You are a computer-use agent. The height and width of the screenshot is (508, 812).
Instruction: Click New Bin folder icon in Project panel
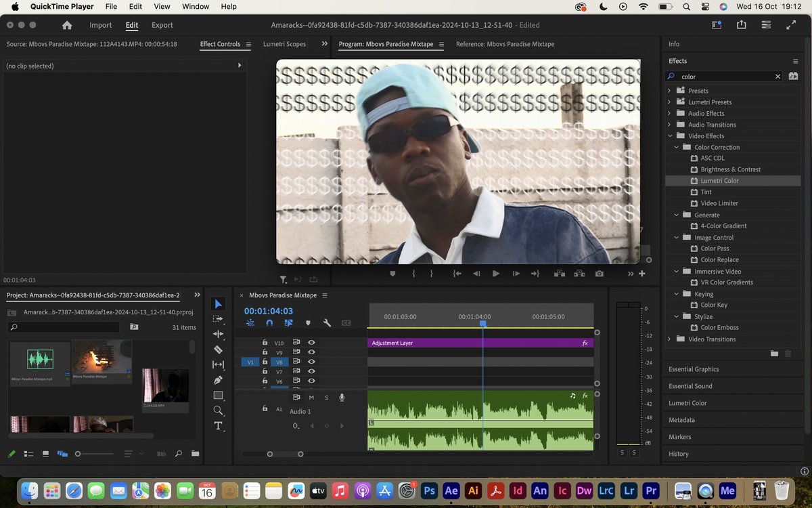[196, 453]
